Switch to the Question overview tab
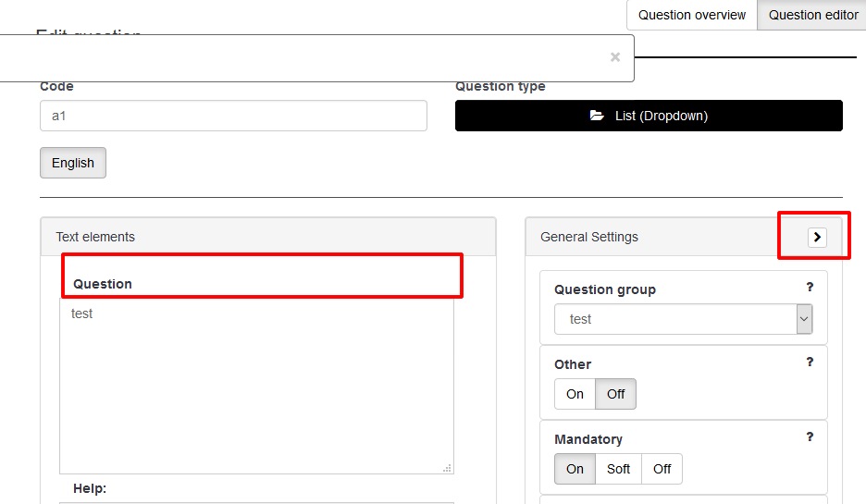The image size is (866, 504). tap(691, 15)
